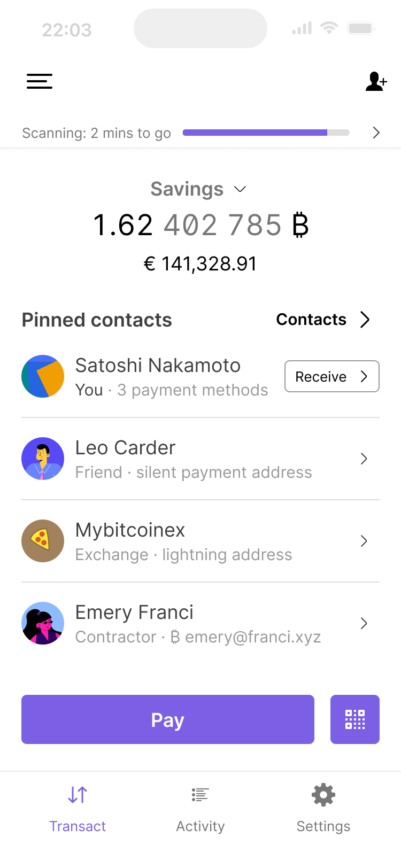Tap the Settings gear icon

pyautogui.click(x=323, y=795)
